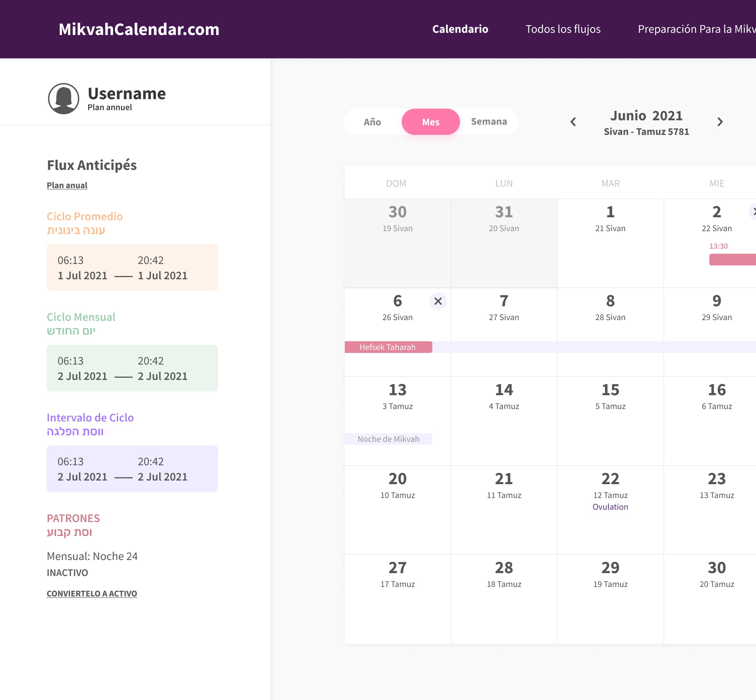
Task: Switch view to Año
Action: [372, 122]
